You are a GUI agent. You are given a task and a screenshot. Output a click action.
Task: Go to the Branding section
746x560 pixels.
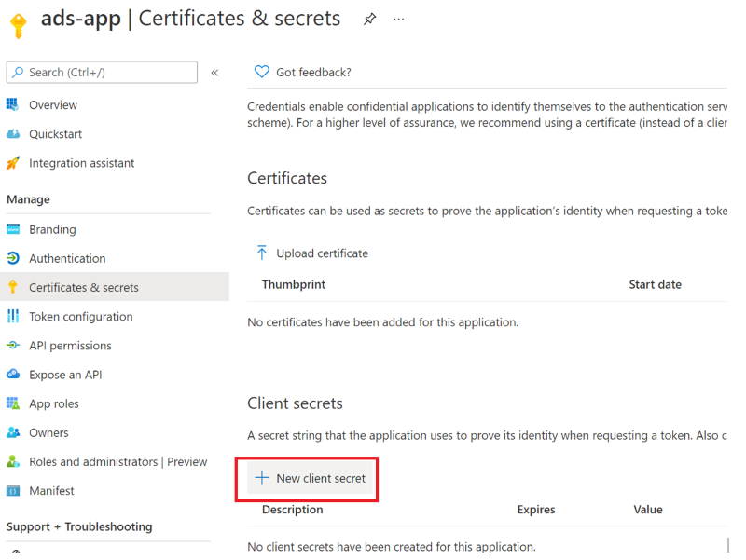[x=52, y=229]
